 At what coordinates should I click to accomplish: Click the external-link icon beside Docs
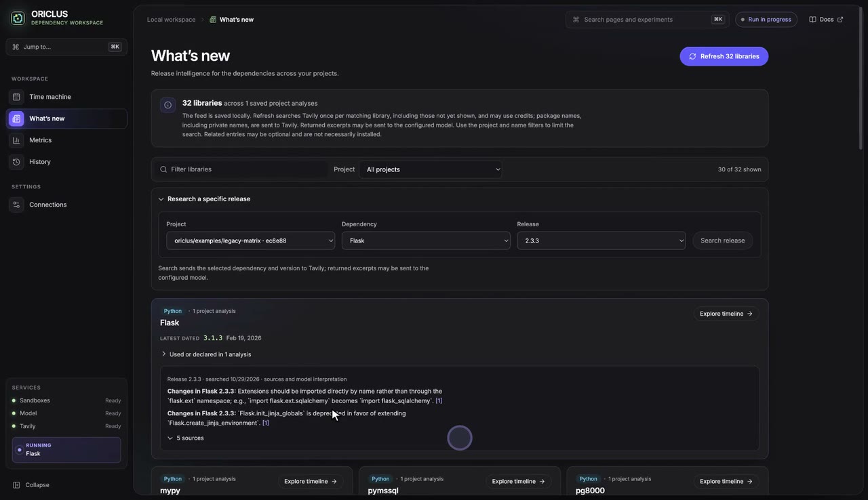(840, 20)
